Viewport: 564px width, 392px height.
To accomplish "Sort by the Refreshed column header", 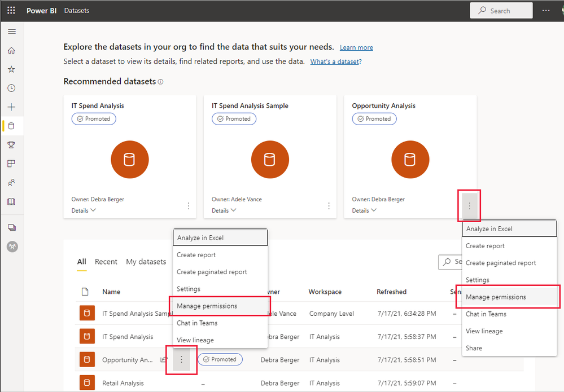I will pos(391,292).
